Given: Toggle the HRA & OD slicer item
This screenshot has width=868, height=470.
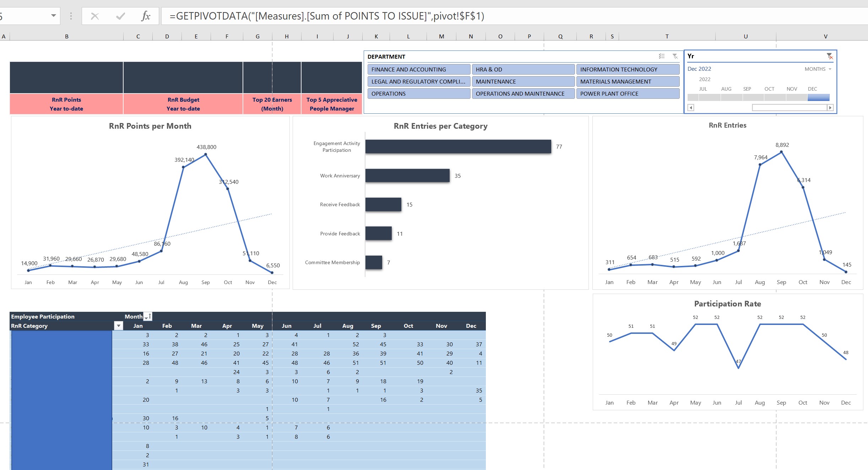Looking at the screenshot, I should click(x=523, y=69).
